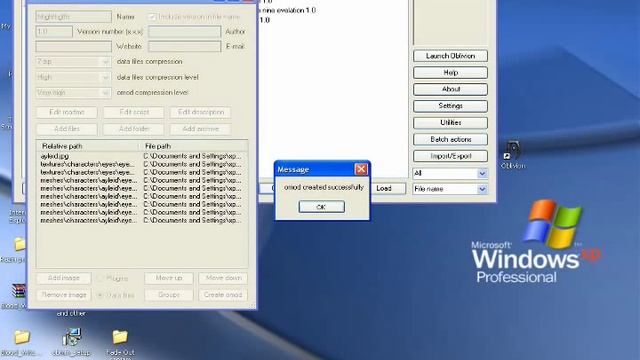The image size is (640, 360).
Task: Click the Edit script button
Action: pos(134,112)
